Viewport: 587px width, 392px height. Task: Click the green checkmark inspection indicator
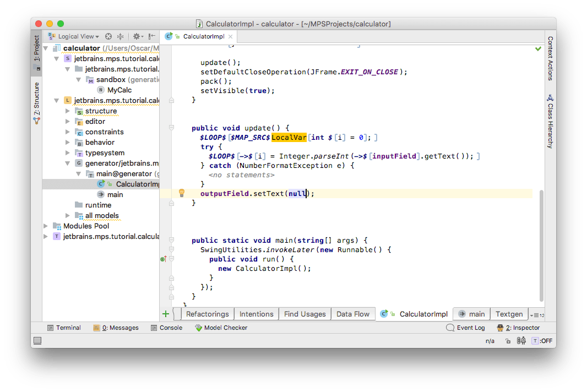[538, 49]
